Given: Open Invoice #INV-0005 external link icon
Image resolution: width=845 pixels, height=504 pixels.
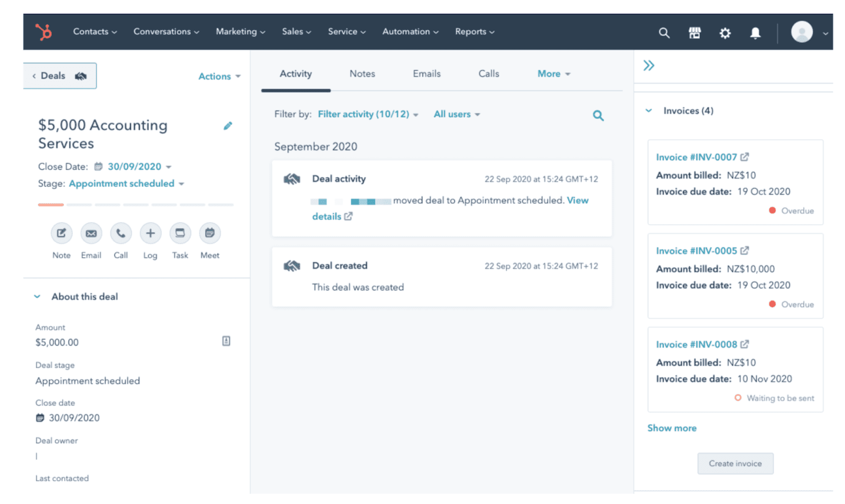Looking at the screenshot, I should (745, 250).
